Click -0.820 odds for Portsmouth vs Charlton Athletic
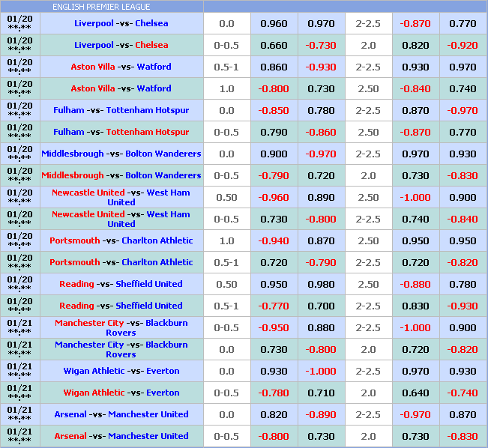 463,262
